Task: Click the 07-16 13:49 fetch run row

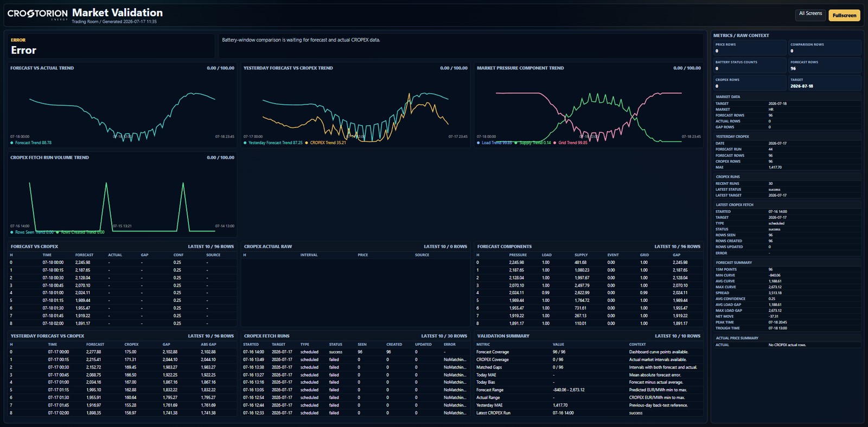Action: (x=355, y=359)
